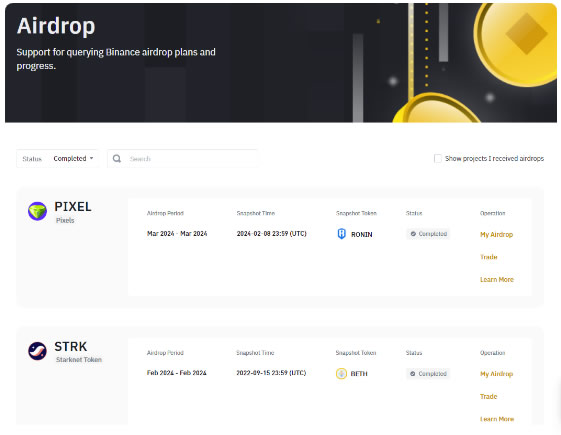Select the 'Feb 2024 - Feb 2024' period text
Viewport: 561px width, 435px height.
click(x=177, y=373)
